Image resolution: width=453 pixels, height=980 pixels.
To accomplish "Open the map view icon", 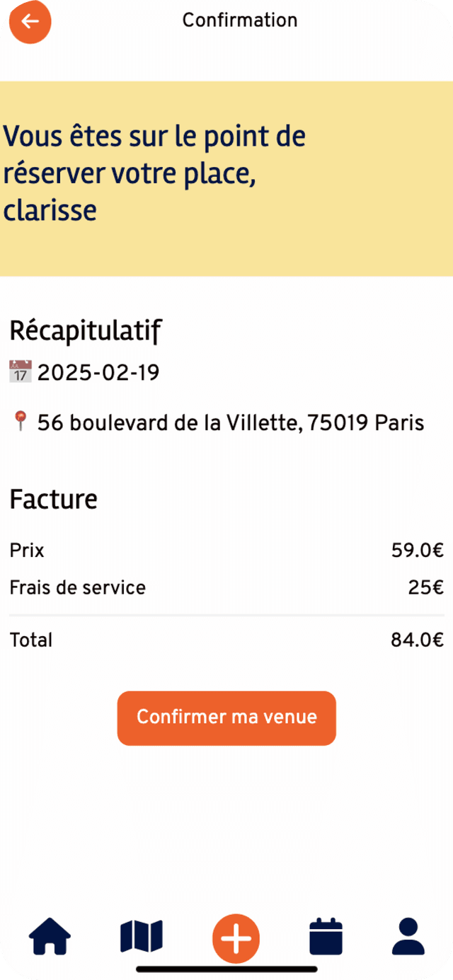I will click(x=142, y=937).
